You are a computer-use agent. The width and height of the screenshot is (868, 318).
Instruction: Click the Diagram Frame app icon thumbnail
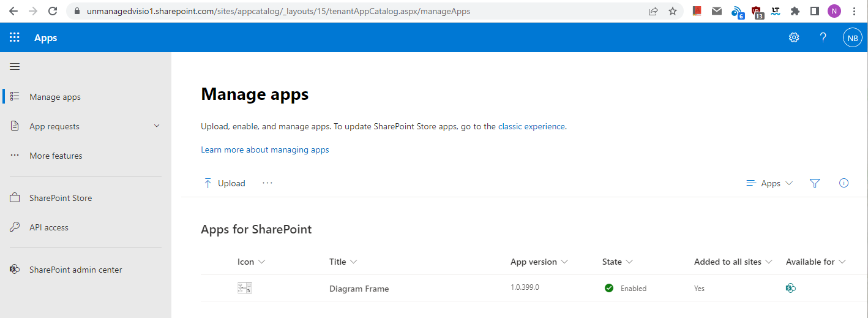tap(245, 288)
